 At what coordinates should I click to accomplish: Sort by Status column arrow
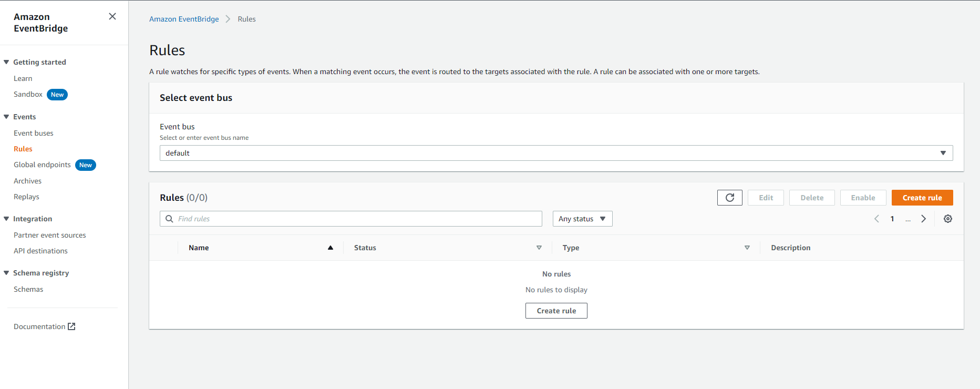pyautogui.click(x=539, y=248)
